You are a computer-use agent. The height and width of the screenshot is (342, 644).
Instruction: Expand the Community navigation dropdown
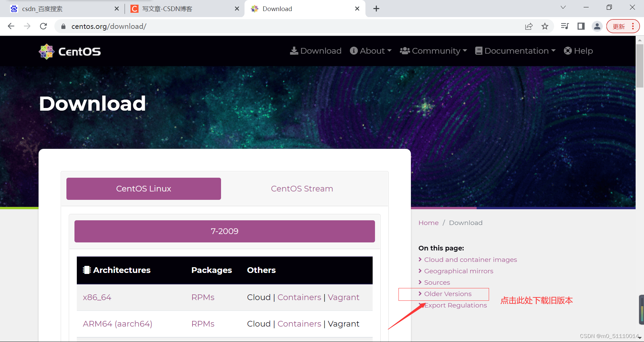[x=433, y=51]
